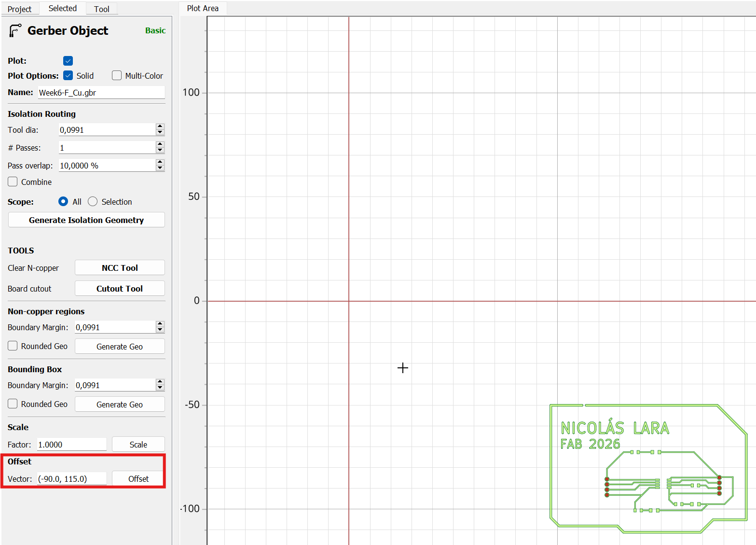The width and height of the screenshot is (756, 545).
Task: Increase Non-copper regions Boundary Margin
Action: pos(160,324)
